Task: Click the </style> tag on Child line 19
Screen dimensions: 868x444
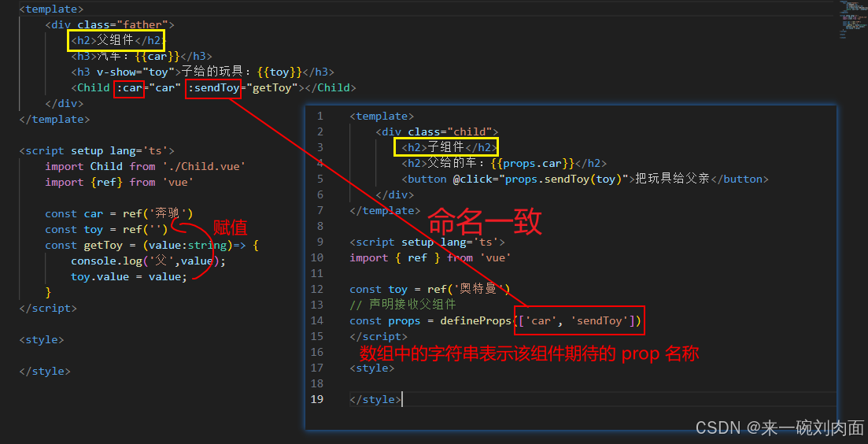Action: 375,399
